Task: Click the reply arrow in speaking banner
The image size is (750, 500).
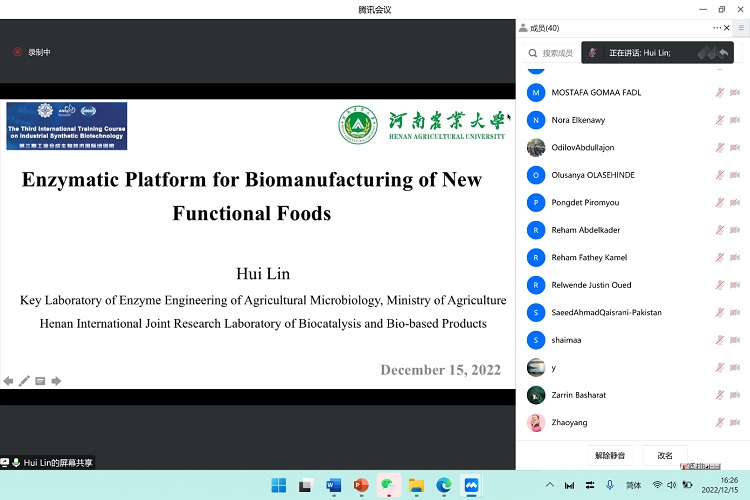Action: (723, 52)
